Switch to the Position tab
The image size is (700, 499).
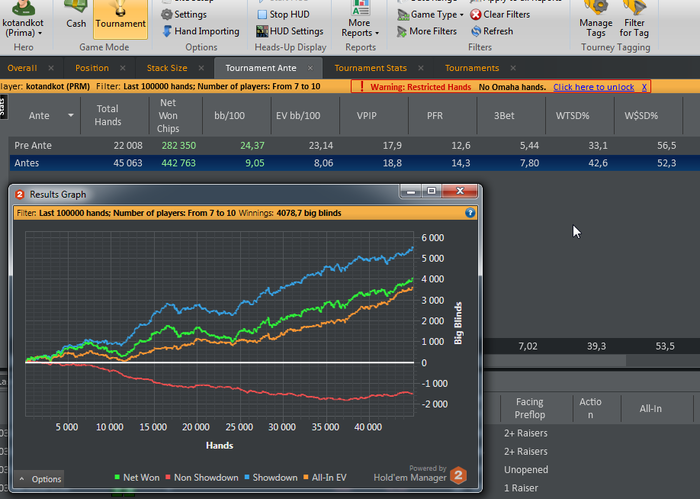(x=92, y=68)
